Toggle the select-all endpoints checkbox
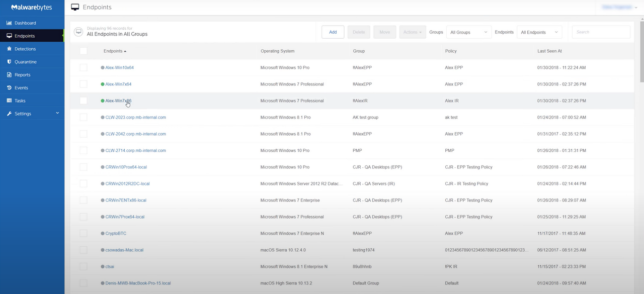 83,51
